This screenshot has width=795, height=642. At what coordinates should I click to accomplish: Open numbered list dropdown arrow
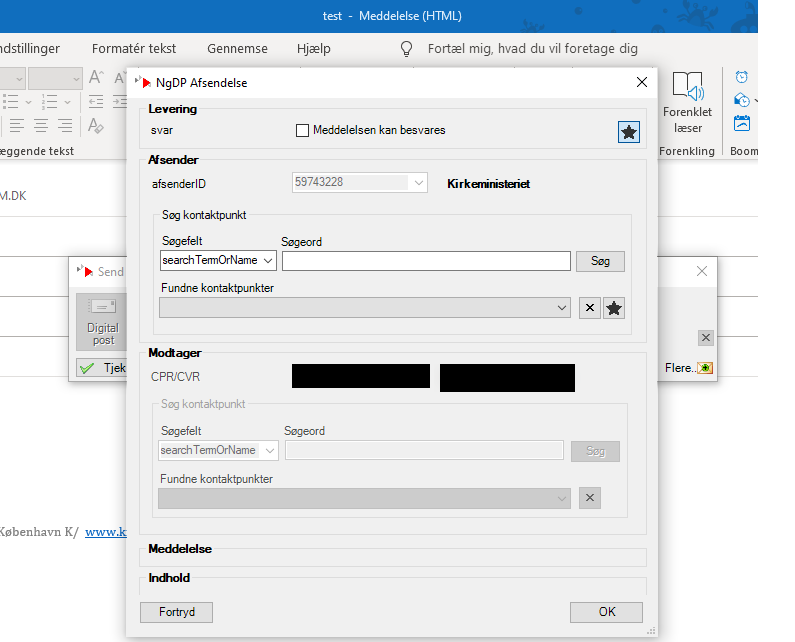pos(67,102)
